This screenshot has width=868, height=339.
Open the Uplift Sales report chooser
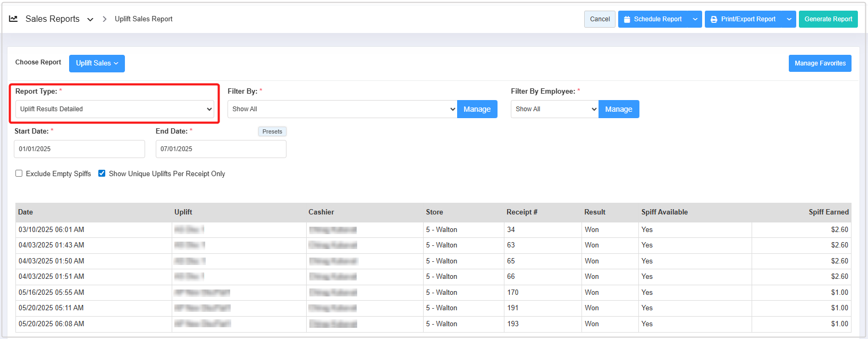pyautogui.click(x=97, y=63)
